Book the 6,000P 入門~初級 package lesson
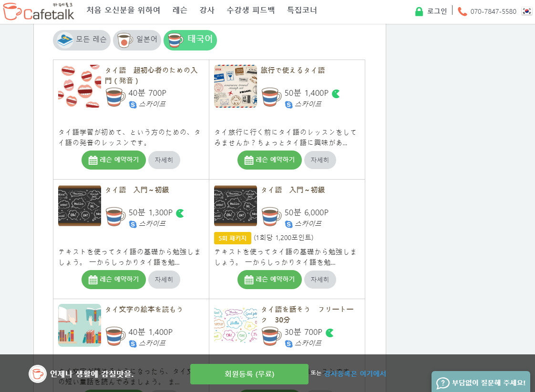 (x=269, y=280)
